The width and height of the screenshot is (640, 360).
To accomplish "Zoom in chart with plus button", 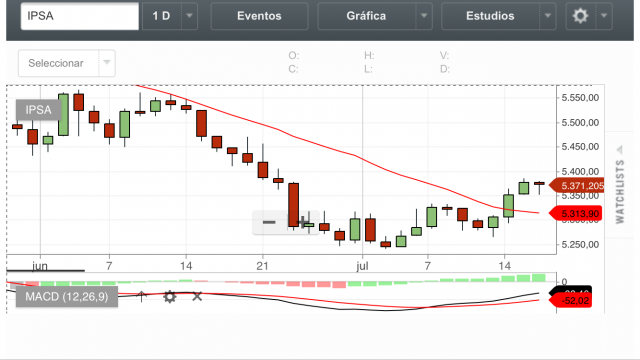I will coord(304,222).
